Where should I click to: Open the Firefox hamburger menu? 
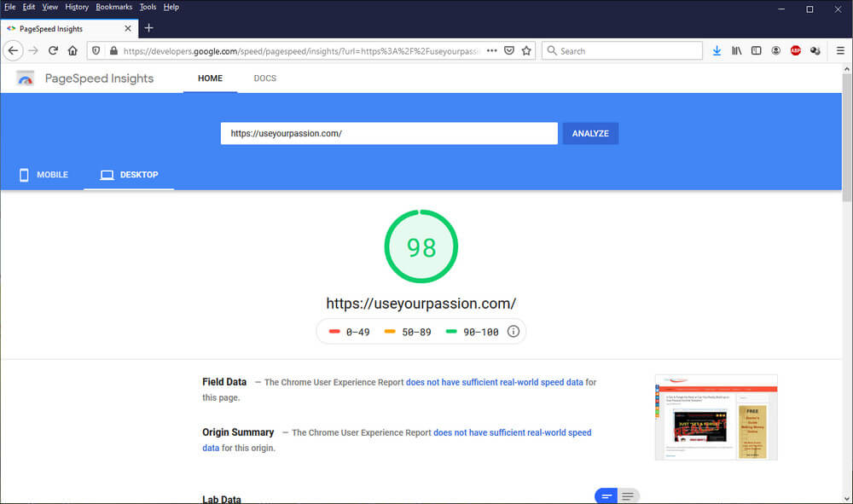point(840,50)
